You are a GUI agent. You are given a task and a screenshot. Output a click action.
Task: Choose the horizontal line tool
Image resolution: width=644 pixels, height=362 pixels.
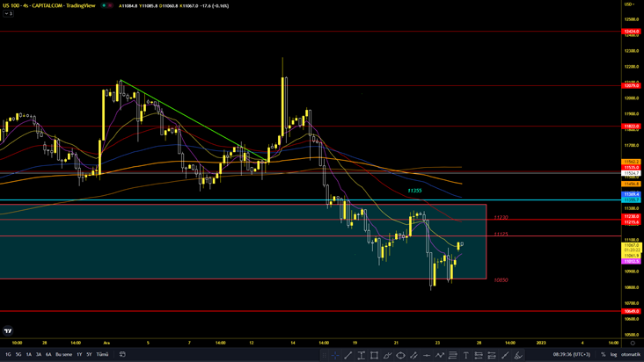pos(427,356)
